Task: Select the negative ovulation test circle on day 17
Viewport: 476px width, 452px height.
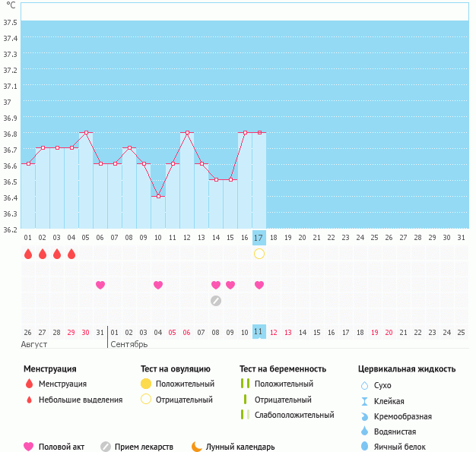Action: (x=259, y=254)
